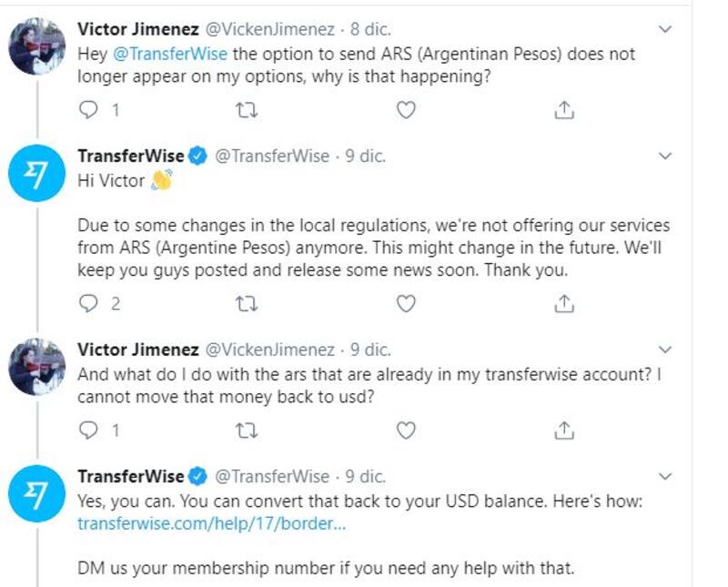Retweet Victor's first tweet about sending ARS
The width and height of the screenshot is (728, 587).
tap(247, 110)
